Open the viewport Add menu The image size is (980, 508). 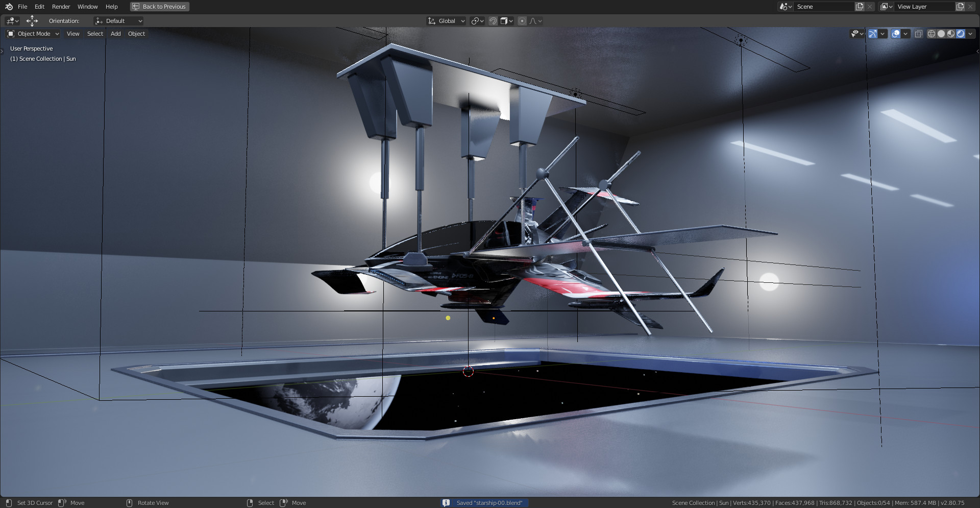[116, 34]
